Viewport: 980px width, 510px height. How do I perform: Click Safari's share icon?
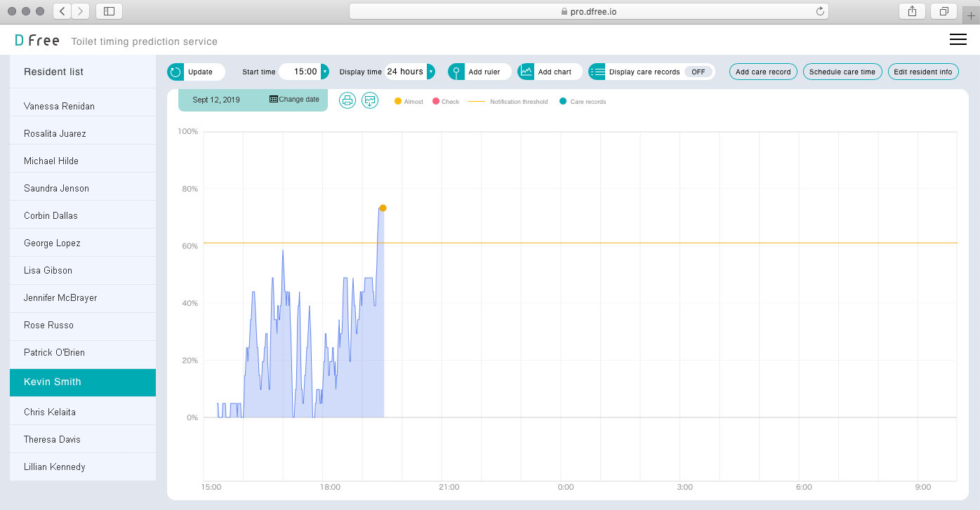[913, 11]
